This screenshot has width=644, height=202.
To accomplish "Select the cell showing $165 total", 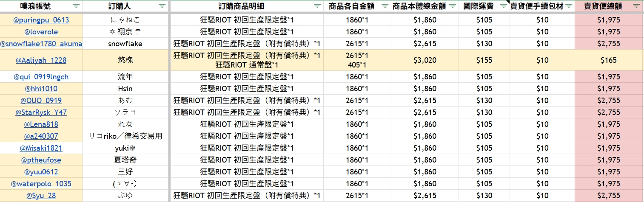I will (x=608, y=60).
